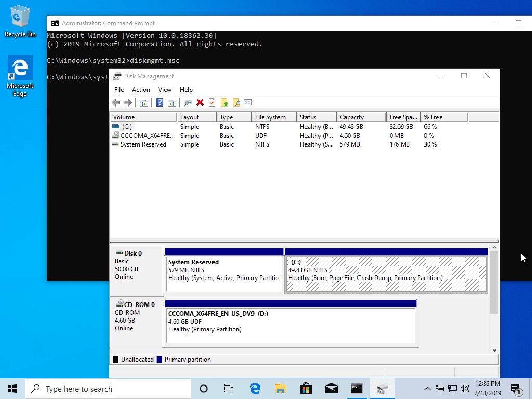532x399 pixels.
Task: Click the blue Help question mark icon
Action: [159, 103]
